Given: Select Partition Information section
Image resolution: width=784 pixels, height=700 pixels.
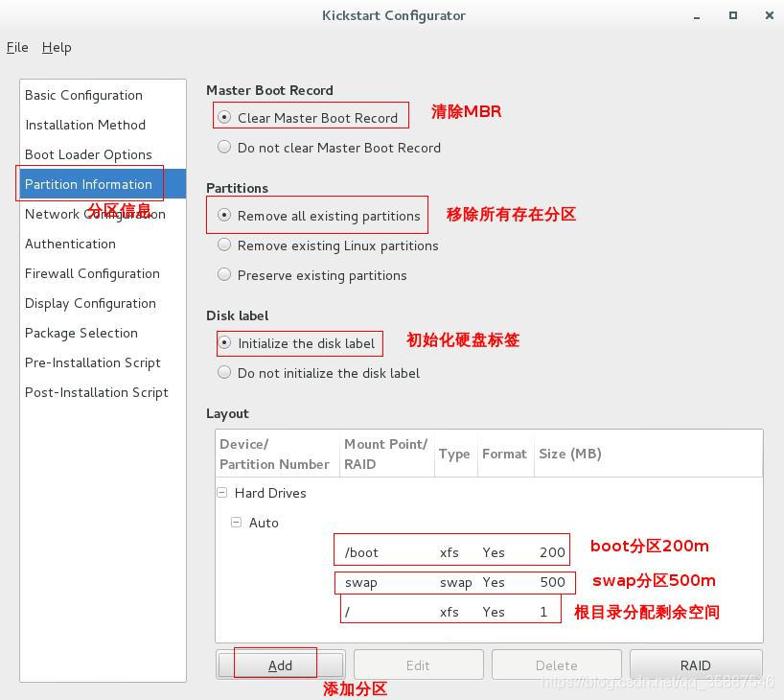Looking at the screenshot, I should pyautogui.click(x=103, y=184).
